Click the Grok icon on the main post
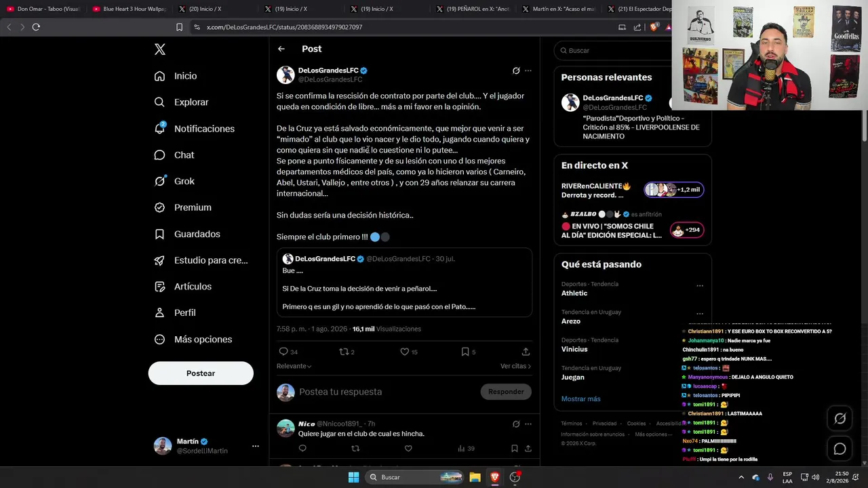 (x=516, y=70)
